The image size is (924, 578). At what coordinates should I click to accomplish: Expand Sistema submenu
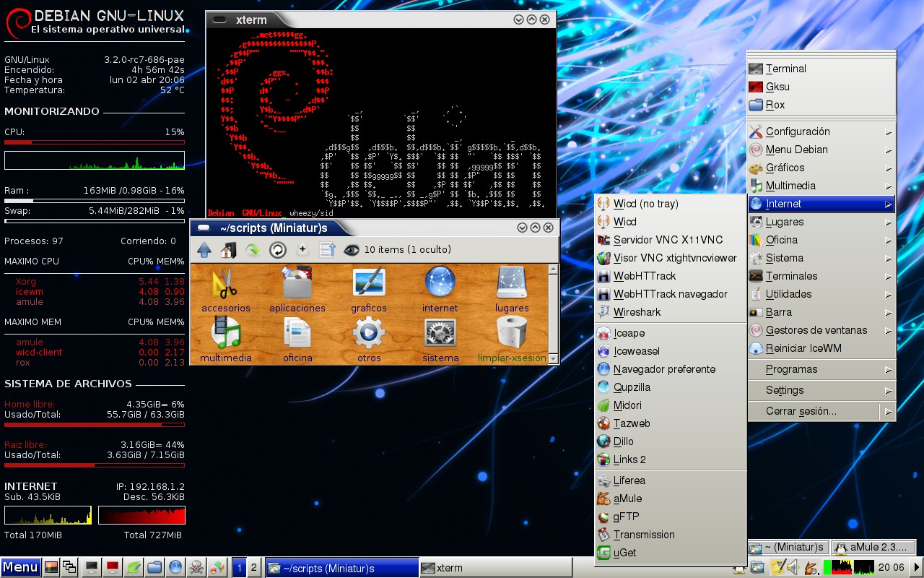(x=821, y=258)
